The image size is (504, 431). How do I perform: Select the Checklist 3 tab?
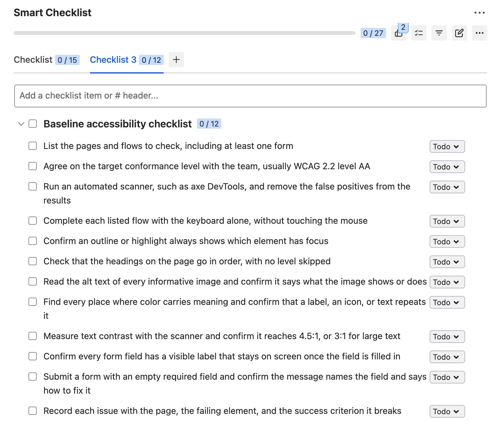point(127,60)
